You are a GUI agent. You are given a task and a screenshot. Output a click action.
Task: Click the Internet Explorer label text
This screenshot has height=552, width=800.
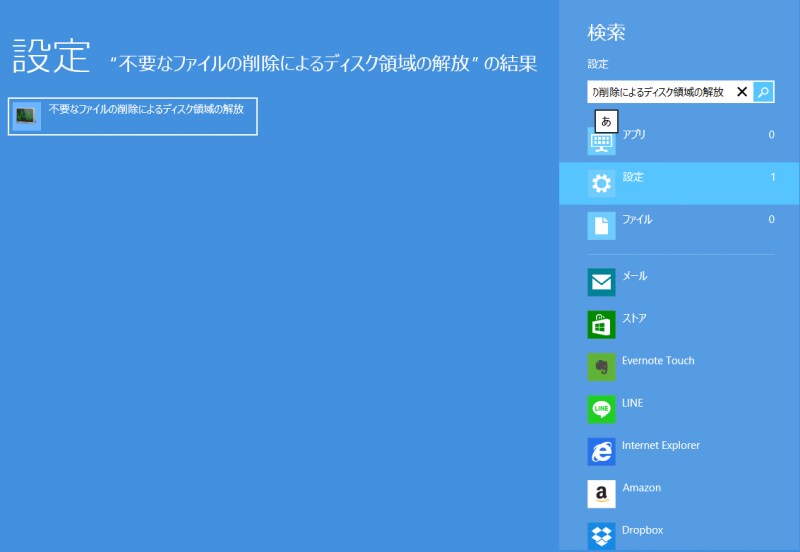click(661, 445)
